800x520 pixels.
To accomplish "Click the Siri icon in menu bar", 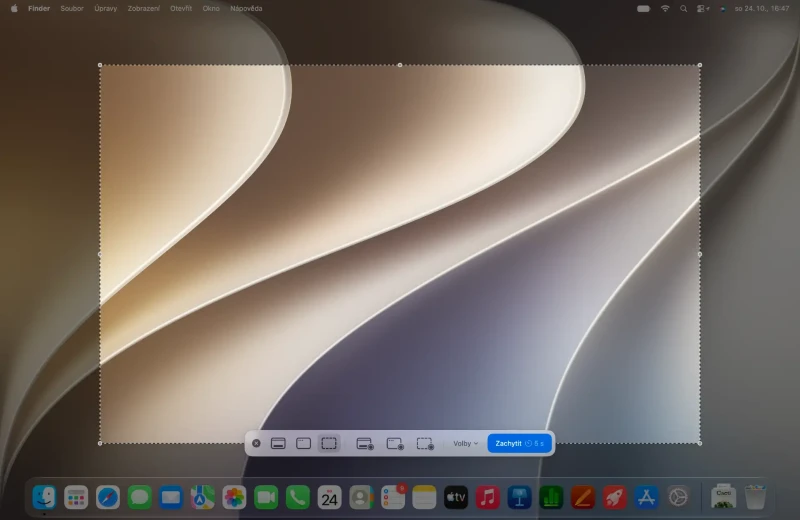I will click(722, 8).
